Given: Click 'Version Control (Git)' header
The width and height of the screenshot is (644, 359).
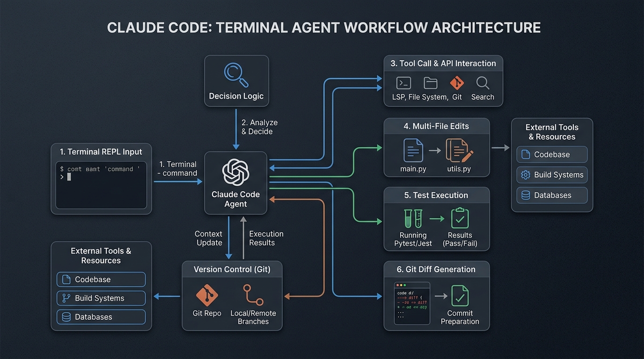Looking at the screenshot, I should coord(232,269).
